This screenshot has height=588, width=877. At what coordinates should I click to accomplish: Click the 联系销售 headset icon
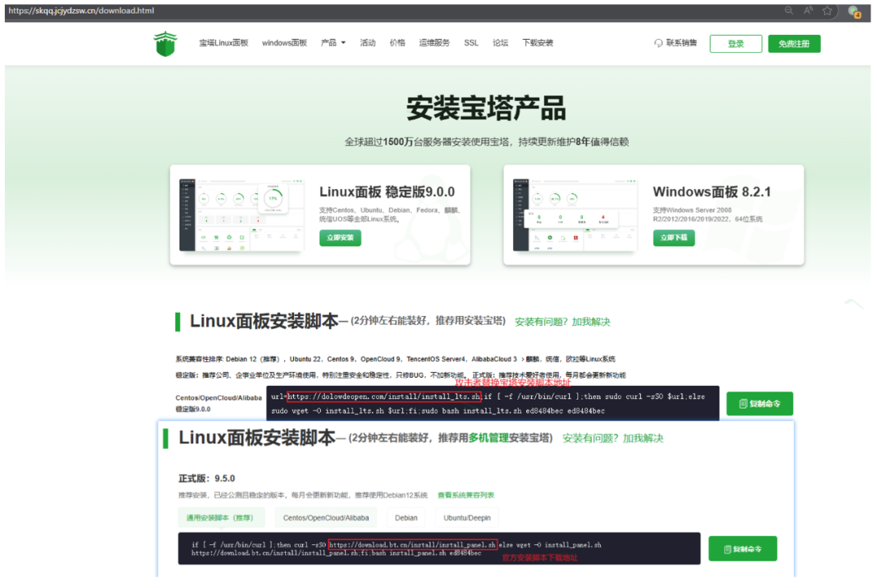point(658,43)
